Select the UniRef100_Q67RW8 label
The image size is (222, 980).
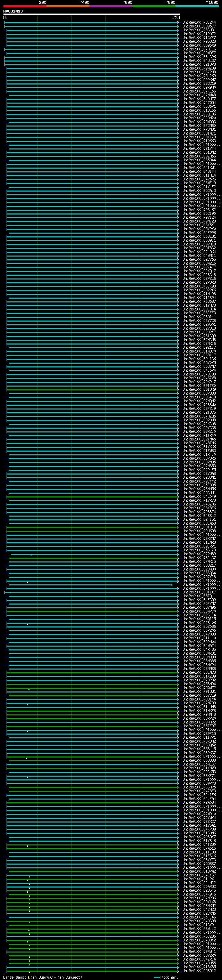pos(199,72)
